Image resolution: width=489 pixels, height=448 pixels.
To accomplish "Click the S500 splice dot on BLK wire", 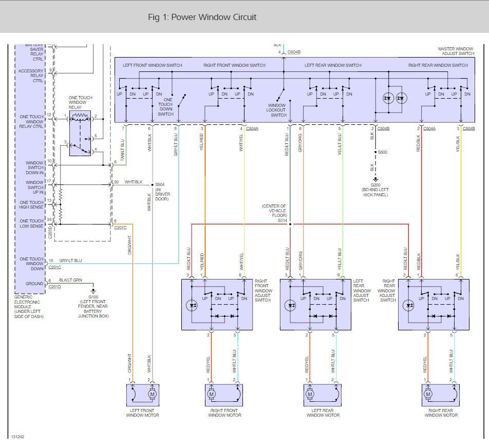I will pos(375,153).
